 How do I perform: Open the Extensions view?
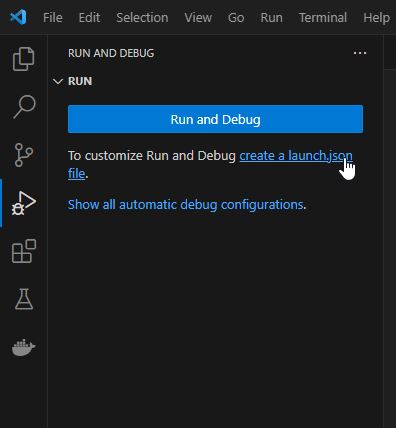point(24,251)
